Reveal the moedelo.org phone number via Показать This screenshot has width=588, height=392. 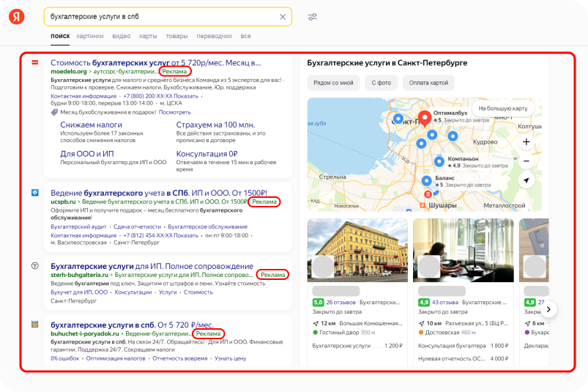(x=186, y=96)
